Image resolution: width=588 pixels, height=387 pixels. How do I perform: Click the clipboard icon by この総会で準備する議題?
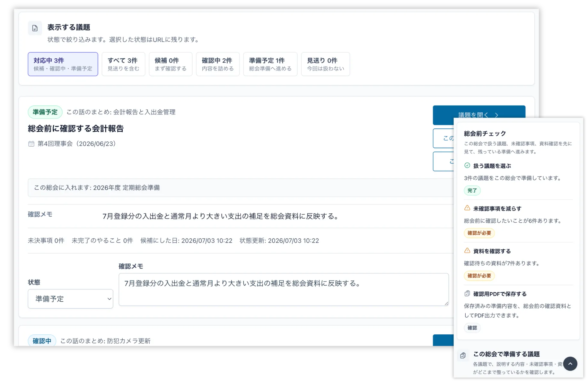(463, 355)
